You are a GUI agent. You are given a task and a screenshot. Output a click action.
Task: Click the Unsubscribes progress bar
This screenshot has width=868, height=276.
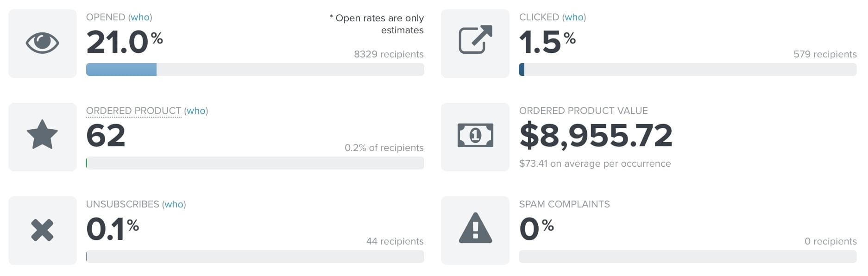click(255, 257)
